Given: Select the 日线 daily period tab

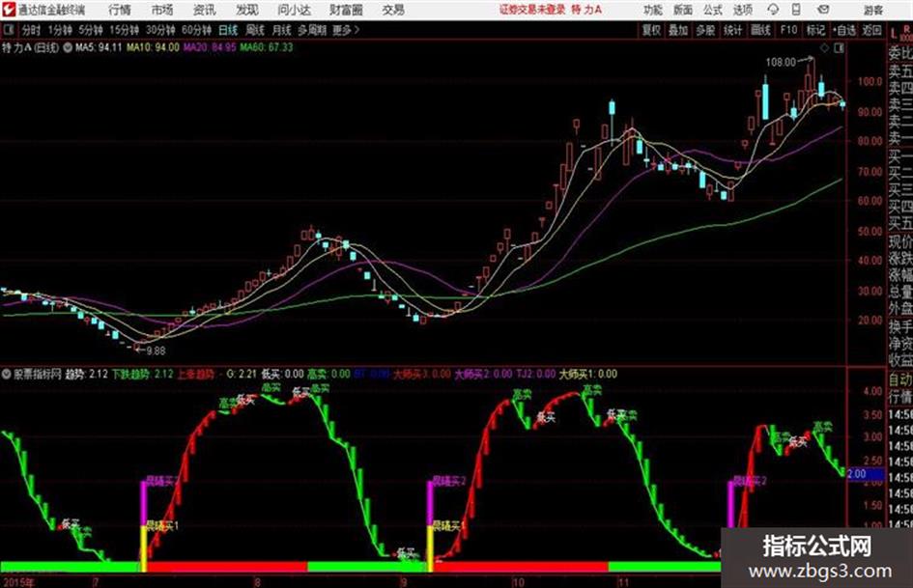Looking at the screenshot, I should click(x=228, y=30).
